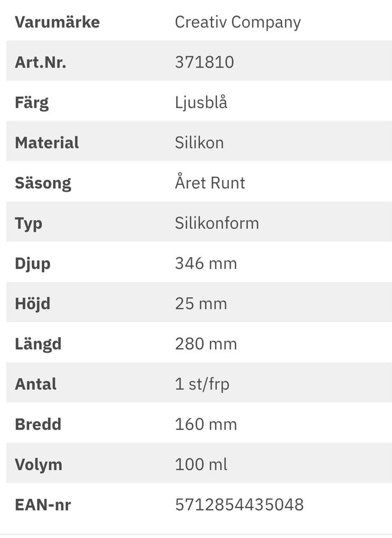
Task: Click the Creativ Company brand value
Action: (x=237, y=23)
